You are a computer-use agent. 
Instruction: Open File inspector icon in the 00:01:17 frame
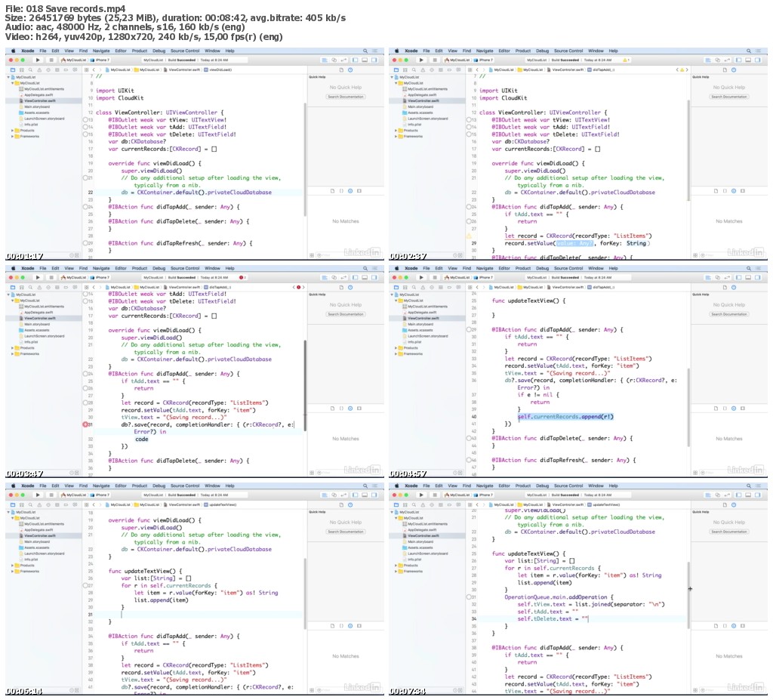coord(341,70)
